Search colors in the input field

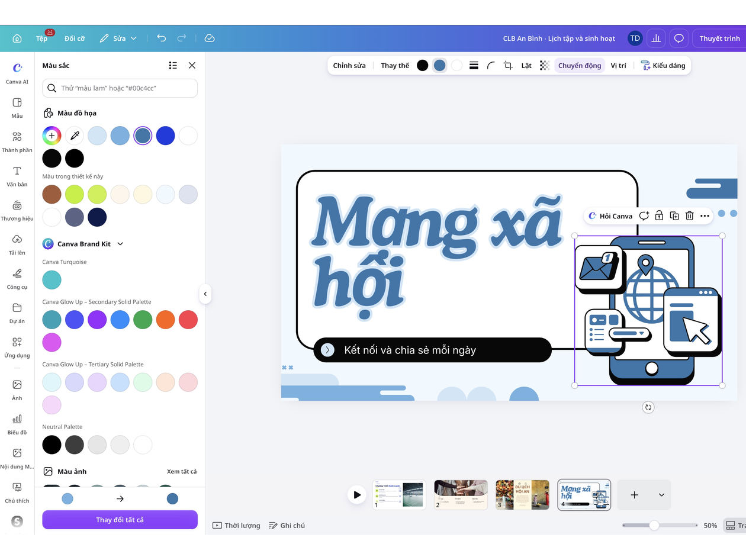coord(120,88)
